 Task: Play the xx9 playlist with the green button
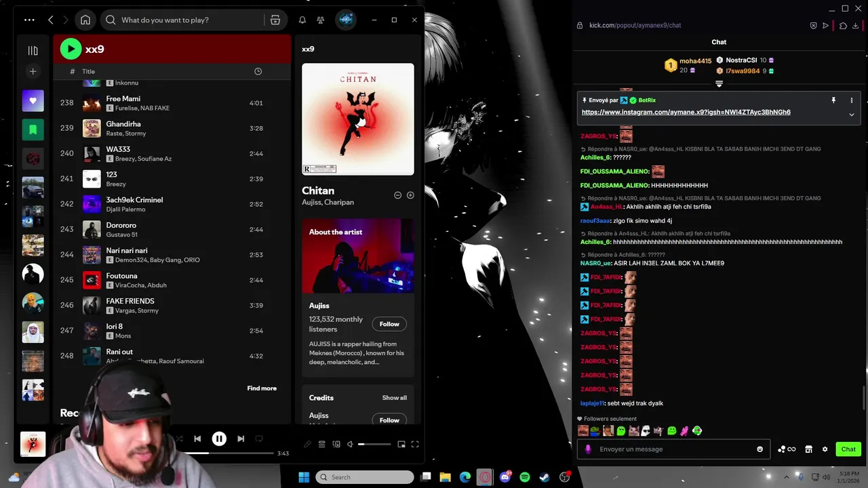71,49
